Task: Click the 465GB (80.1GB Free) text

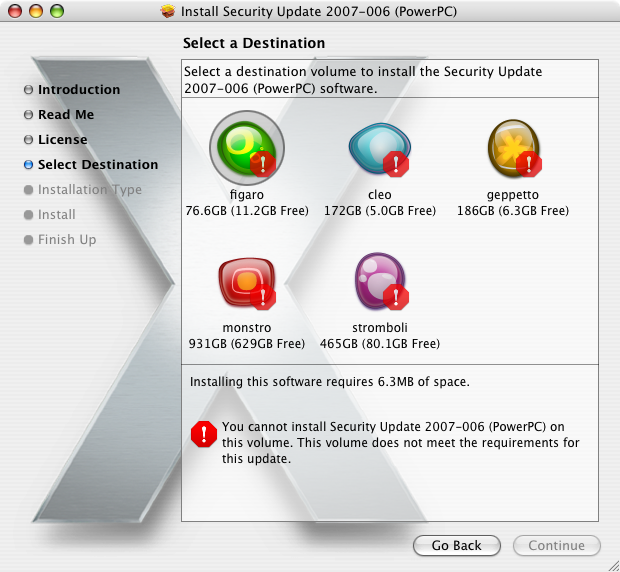Action: click(380, 344)
